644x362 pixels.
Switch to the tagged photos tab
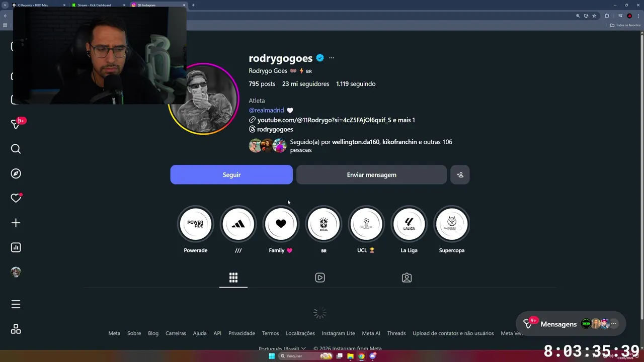coord(407,278)
